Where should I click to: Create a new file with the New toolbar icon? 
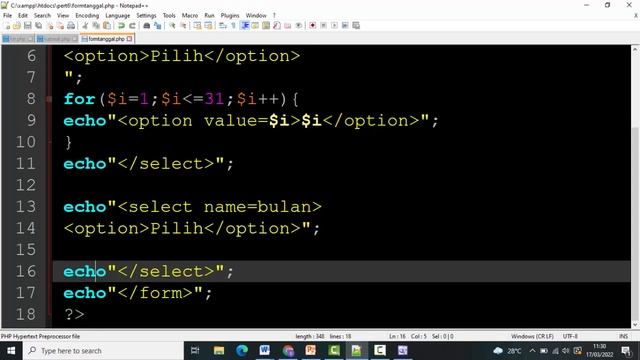[7, 25]
